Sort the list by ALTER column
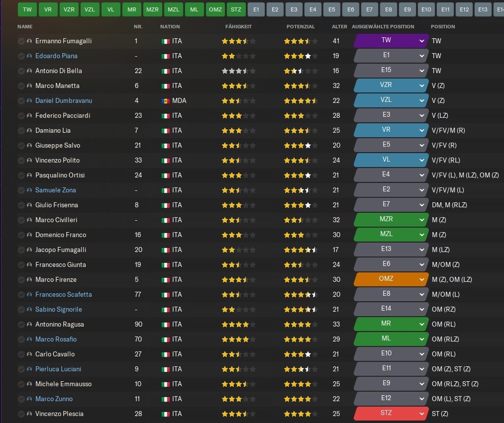 click(x=339, y=27)
